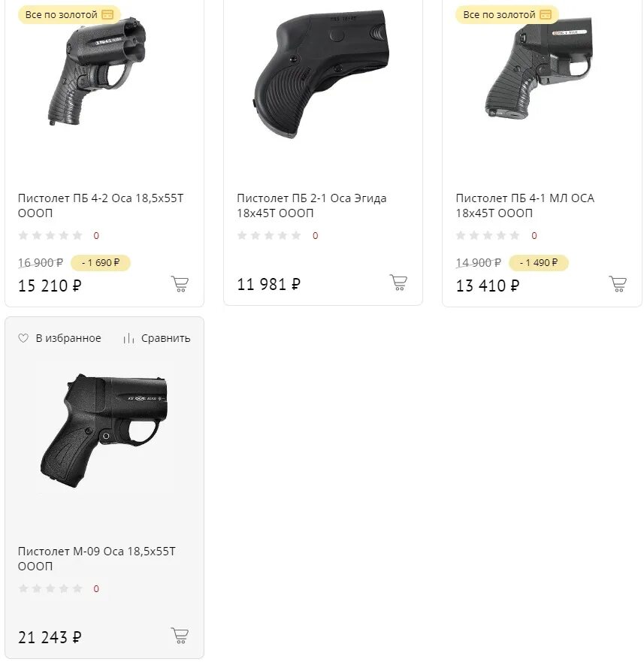Screen dimensions: 644x668
Task: Add ПБ 4-1 МЛ ОСА to cart
Action: pos(618,284)
